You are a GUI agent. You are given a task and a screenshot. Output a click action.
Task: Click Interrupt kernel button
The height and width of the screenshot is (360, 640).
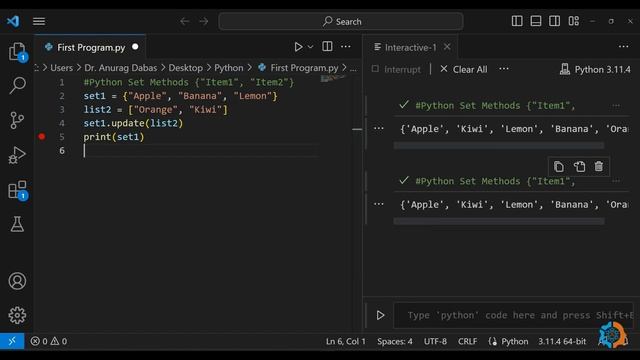pyautogui.click(x=396, y=69)
